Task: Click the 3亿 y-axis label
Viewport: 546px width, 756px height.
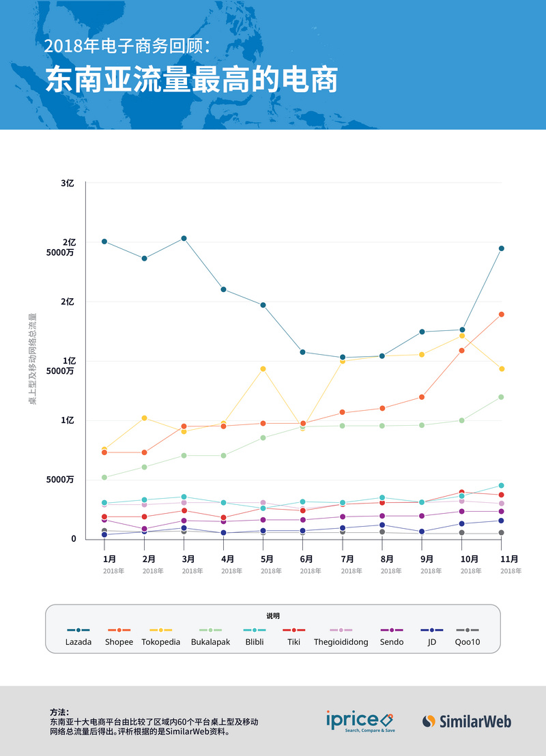Action: (x=68, y=184)
